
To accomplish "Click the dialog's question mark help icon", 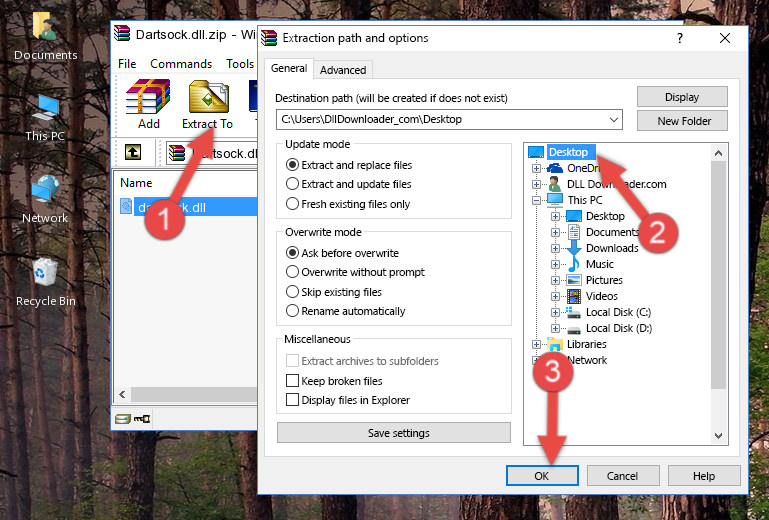I will pos(680,38).
